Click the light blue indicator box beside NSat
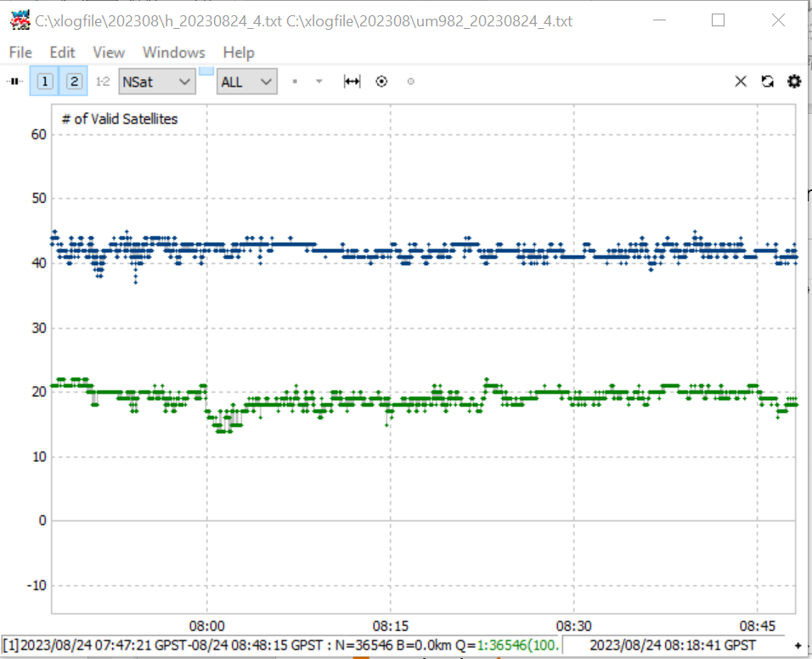The height and width of the screenshot is (659, 812). (x=206, y=71)
